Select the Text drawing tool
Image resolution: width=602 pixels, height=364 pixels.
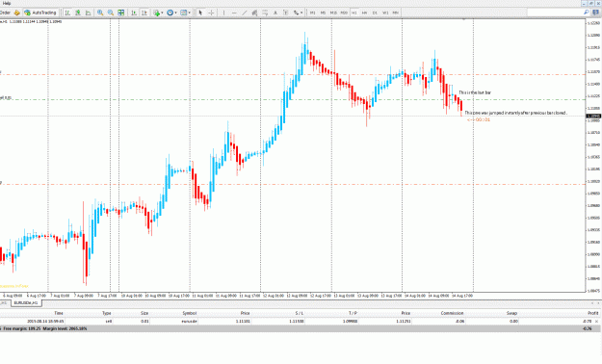pyautogui.click(x=275, y=13)
